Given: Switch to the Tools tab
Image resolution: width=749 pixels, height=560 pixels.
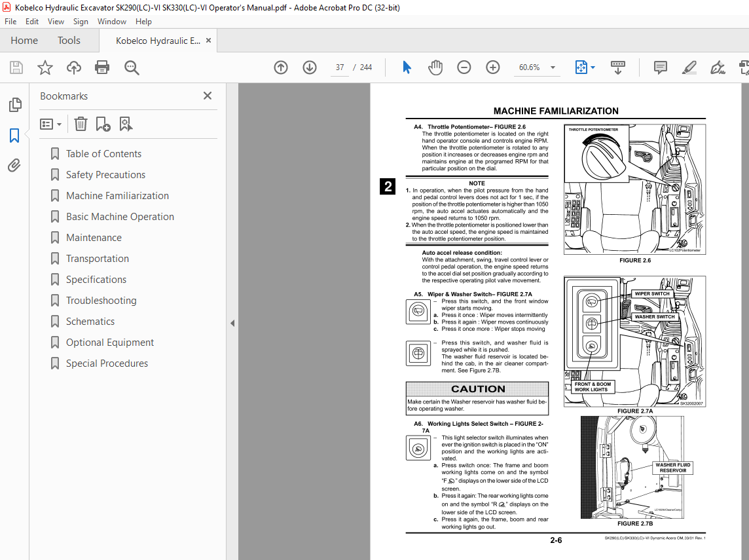Looking at the screenshot, I should pos(69,41).
